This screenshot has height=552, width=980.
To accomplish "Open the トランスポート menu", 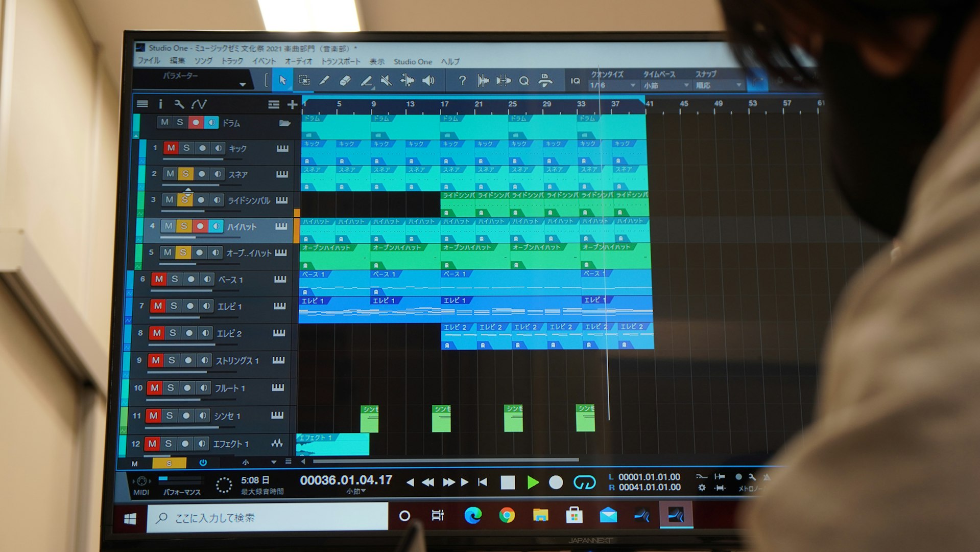I will click(x=340, y=61).
